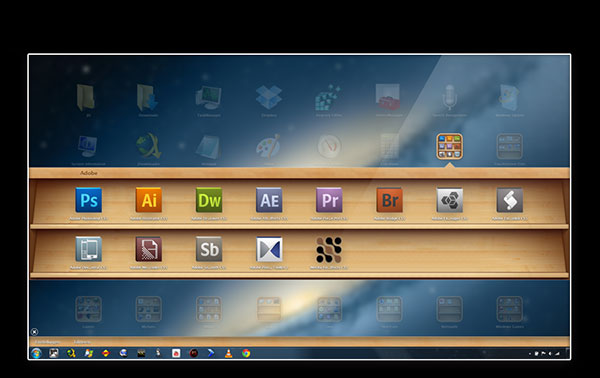Open Adobe Extension Manager hexagon icon
Image resolution: width=600 pixels, height=378 pixels.
click(x=450, y=200)
